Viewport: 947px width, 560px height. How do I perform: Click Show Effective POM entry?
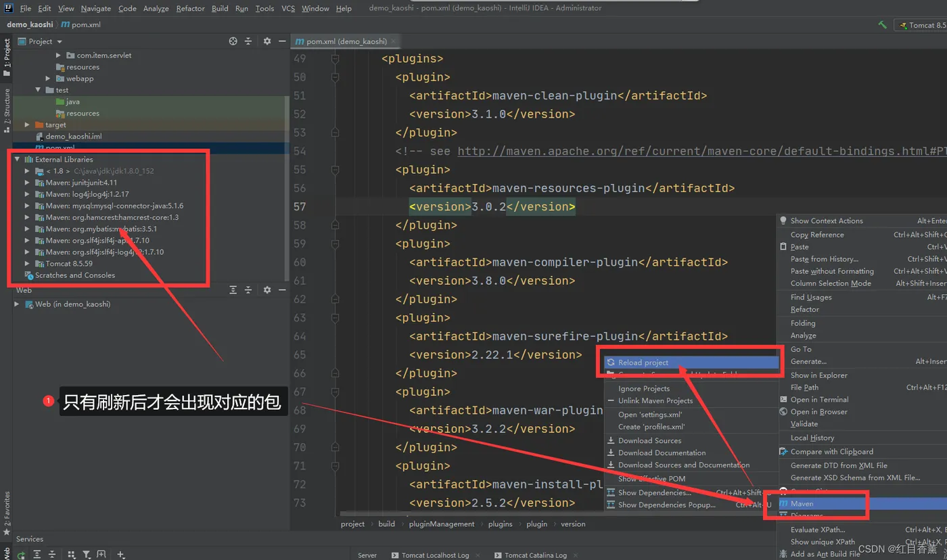[651, 478]
